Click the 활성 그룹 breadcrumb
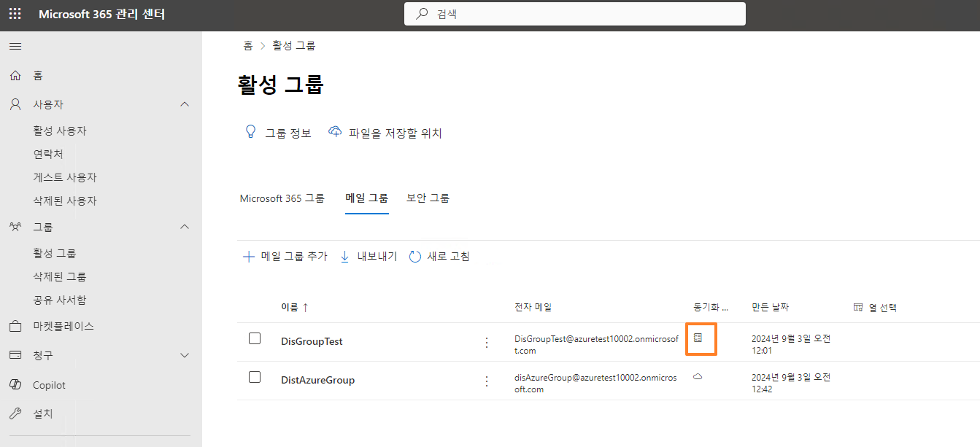This screenshot has width=980, height=447. coord(294,45)
